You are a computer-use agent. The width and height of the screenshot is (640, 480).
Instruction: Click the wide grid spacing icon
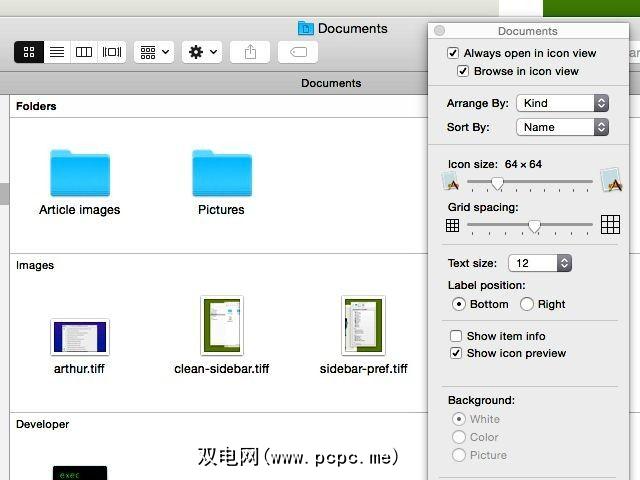[611, 224]
